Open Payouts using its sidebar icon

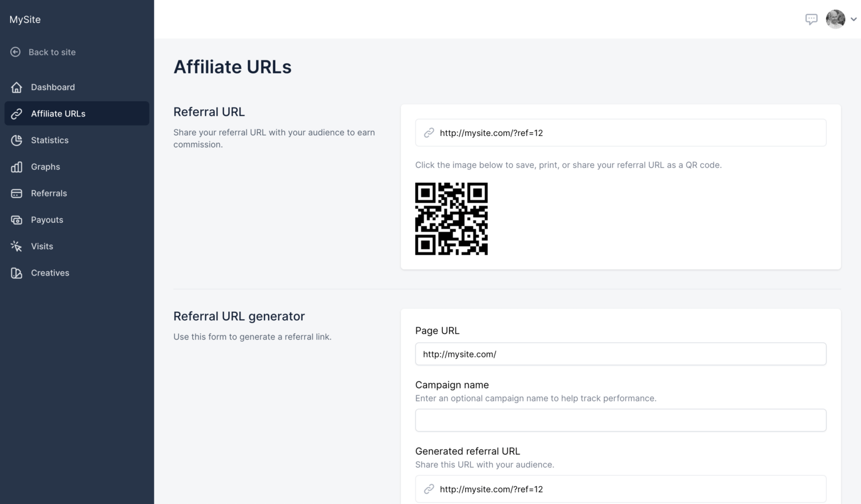click(16, 219)
